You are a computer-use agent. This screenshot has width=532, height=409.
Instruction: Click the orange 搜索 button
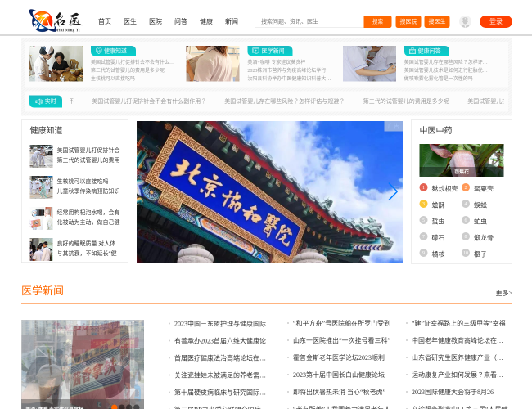(x=377, y=21)
